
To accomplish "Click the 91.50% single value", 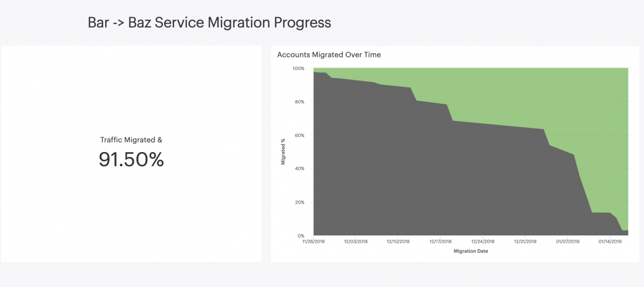I will coord(131,159).
